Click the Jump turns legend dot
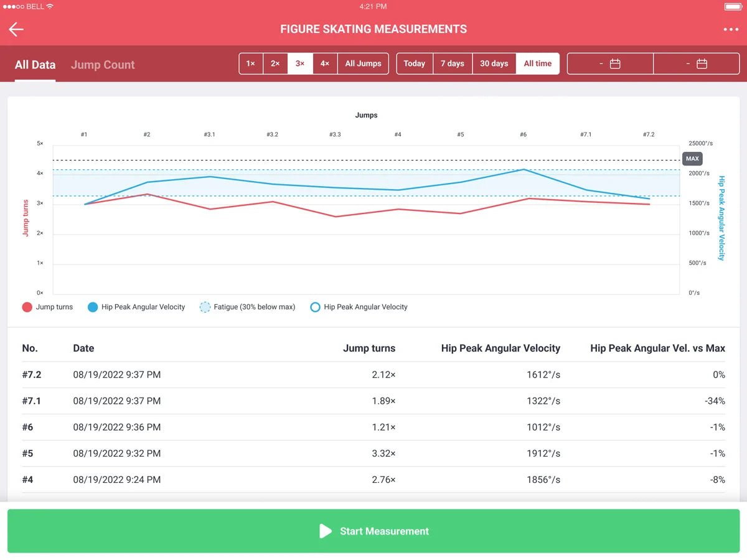Viewport: 747px width, 560px height. pos(27,307)
